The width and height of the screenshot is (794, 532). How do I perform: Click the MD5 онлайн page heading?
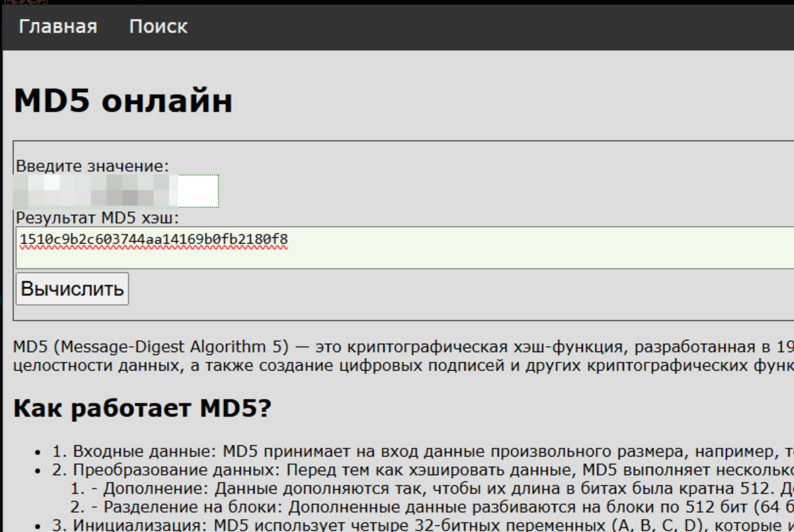(x=123, y=102)
